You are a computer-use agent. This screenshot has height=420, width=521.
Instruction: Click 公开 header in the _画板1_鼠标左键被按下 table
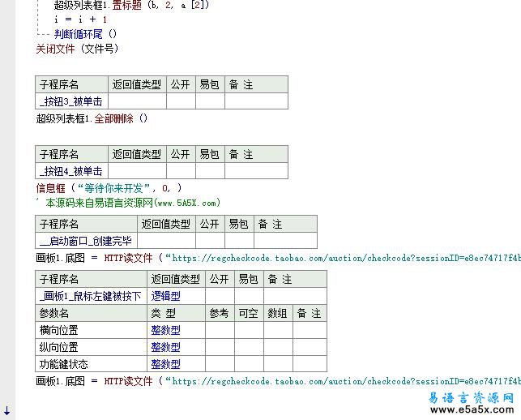pyautogui.click(x=220, y=279)
